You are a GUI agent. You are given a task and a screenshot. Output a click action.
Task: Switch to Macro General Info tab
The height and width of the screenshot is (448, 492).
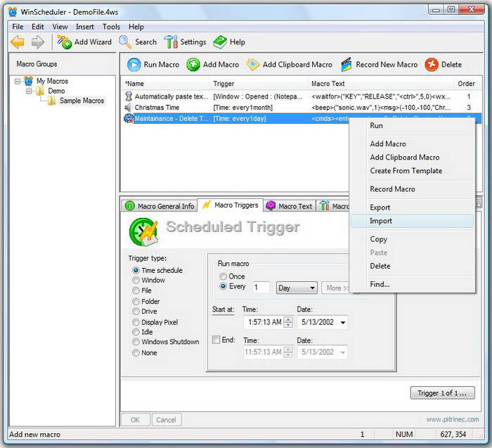pyautogui.click(x=160, y=206)
